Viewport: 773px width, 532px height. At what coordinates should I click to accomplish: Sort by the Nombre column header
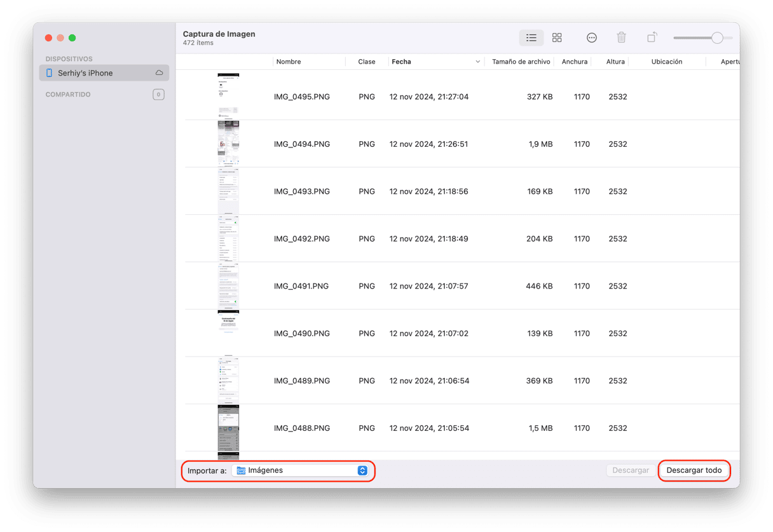(x=289, y=62)
